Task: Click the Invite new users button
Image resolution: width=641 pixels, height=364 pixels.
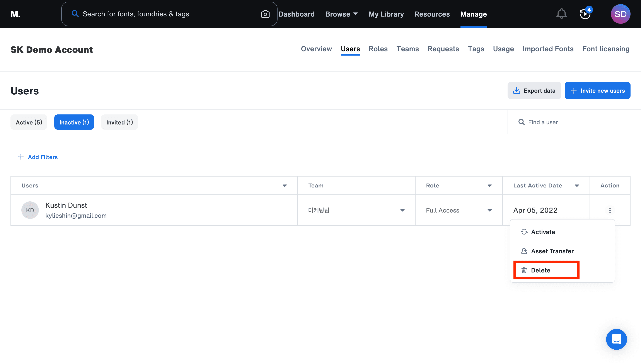Action: tap(597, 90)
